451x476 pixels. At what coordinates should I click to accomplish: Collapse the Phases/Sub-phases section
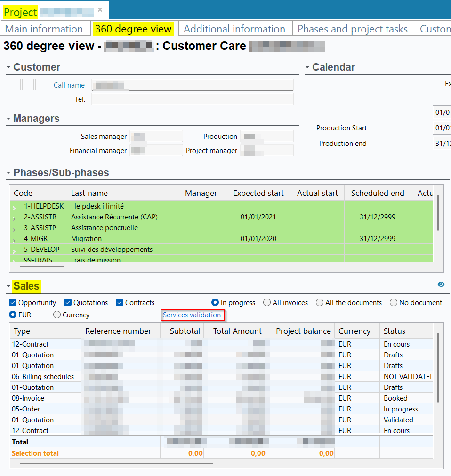point(8,173)
